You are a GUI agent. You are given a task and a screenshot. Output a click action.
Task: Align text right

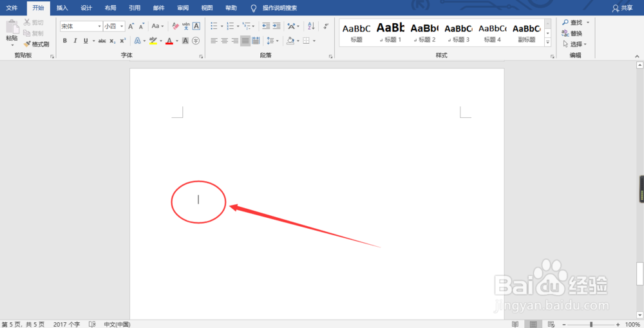coord(234,41)
